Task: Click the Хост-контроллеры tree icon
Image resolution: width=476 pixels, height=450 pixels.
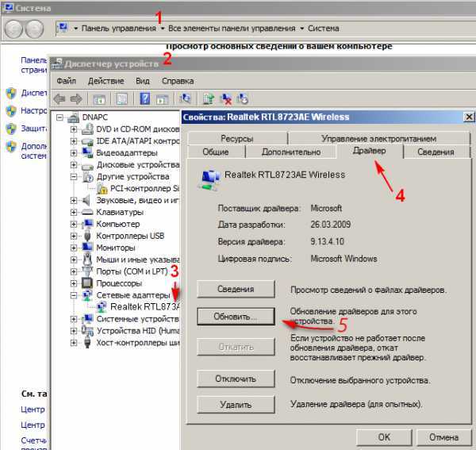Action: [x=87, y=343]
